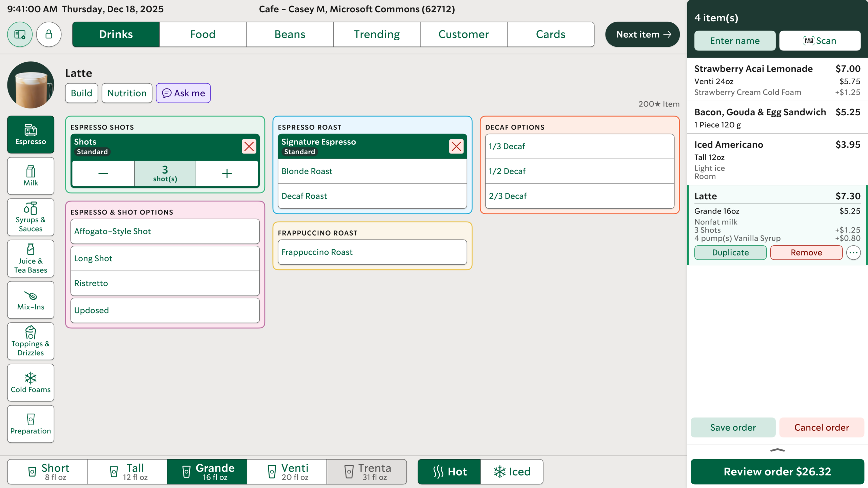Screen dimensions: 868x488
Task: Tap the 4 pump(s) Vanilla Syrup modifier line
Action: pyautogui.click(x=777, y=238)
